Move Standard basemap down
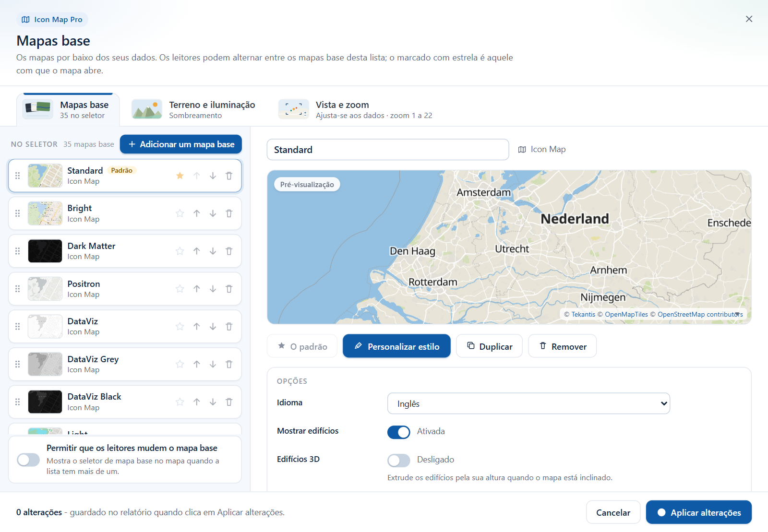This screenshot has width=768, height=532. [x=213, y=176]
